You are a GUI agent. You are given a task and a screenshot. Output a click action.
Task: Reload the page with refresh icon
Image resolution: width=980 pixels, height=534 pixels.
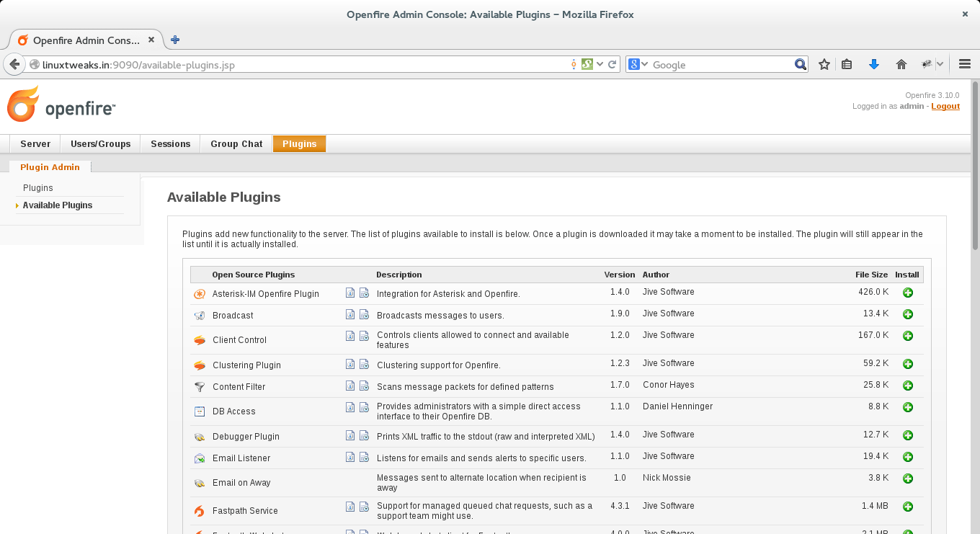tap(612, 64)
